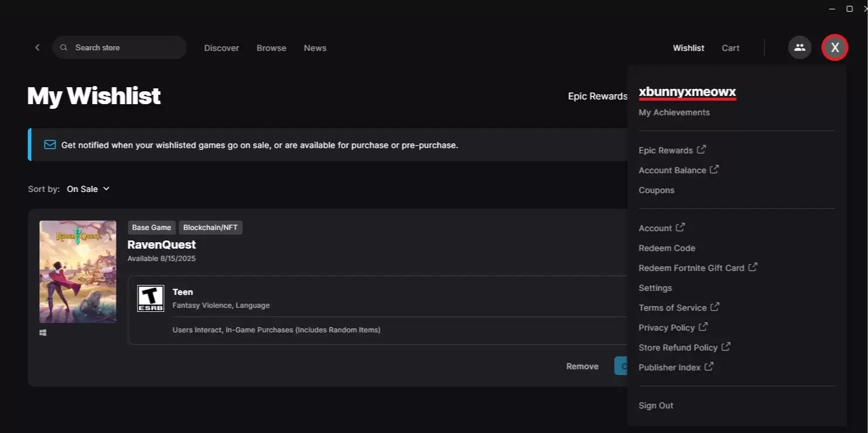Open the Cart link

click(x=730, y=48)
